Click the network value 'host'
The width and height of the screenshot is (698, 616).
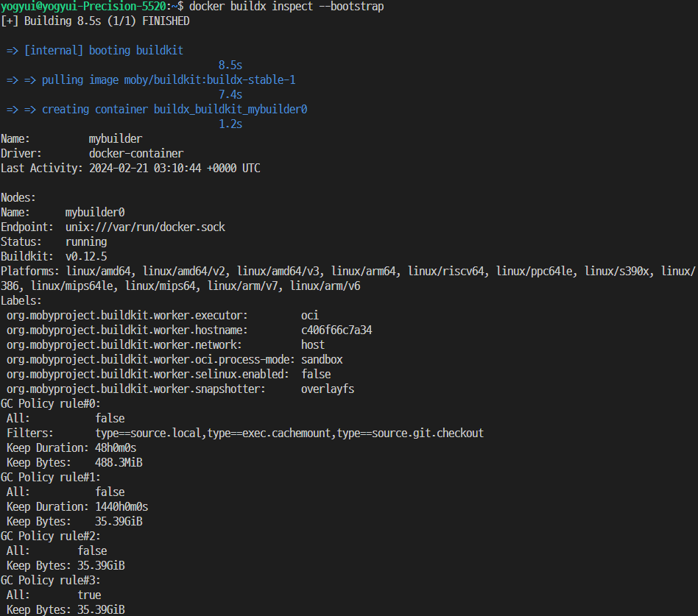(x=312, y=344)
